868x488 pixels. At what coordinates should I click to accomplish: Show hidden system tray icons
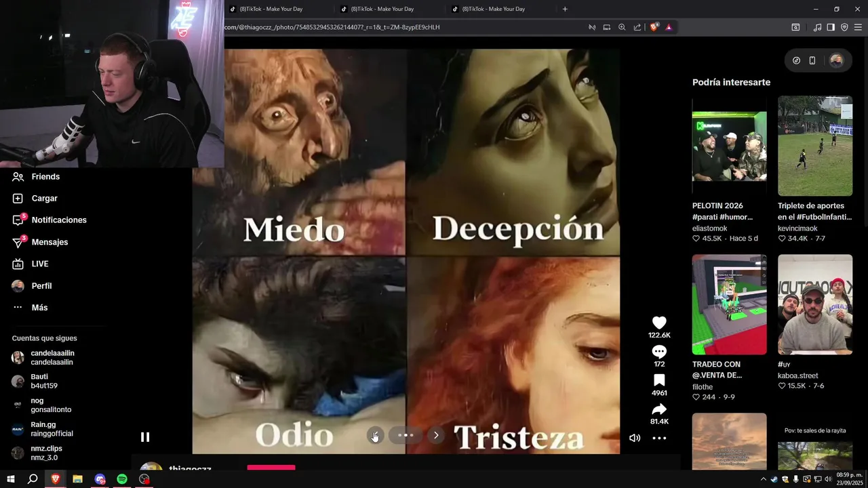pos(763,479)
